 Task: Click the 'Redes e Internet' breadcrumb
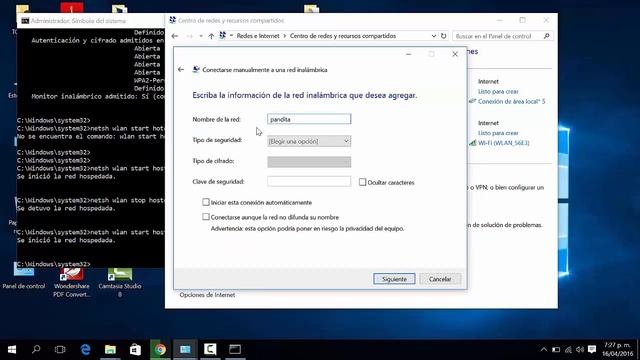click(258, 36)
